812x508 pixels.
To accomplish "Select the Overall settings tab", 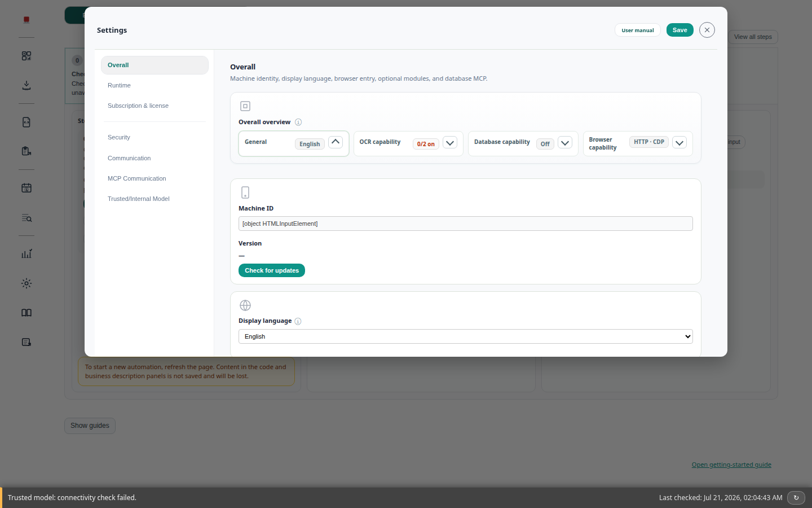I will coord(155,65).
